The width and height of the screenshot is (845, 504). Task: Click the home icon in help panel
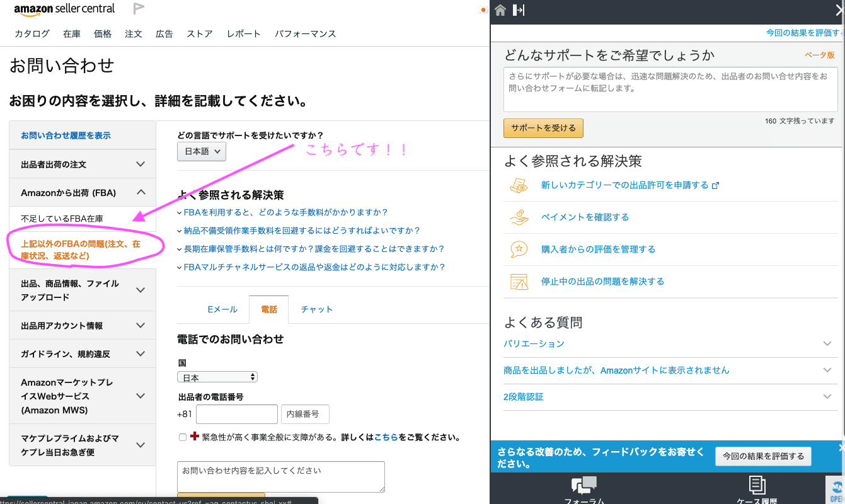(x=500, y=10)
